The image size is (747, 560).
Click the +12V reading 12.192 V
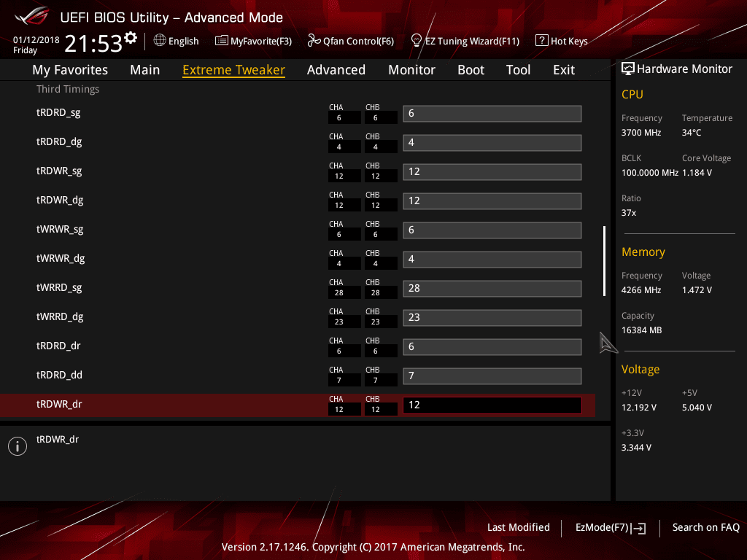(x=639, y=408)
